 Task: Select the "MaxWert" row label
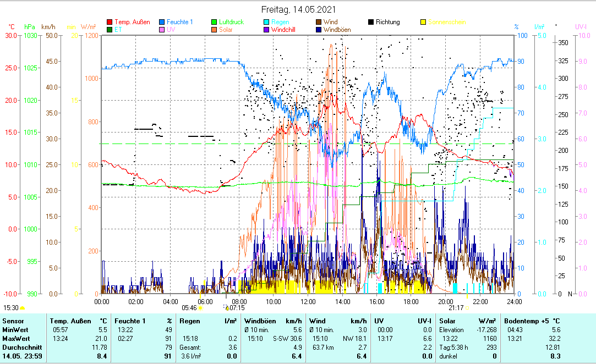[x=16, y=339]
